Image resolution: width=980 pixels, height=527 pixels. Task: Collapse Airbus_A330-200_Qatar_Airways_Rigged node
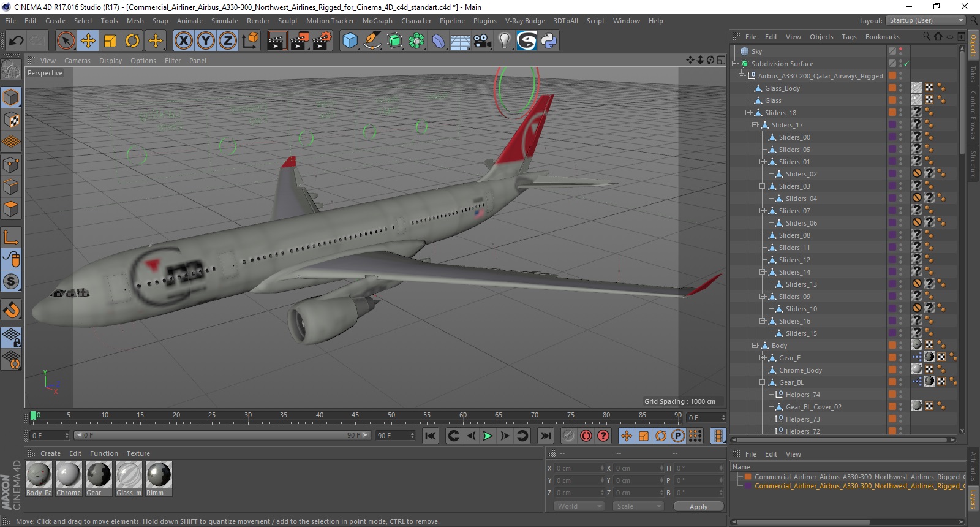click(x=741, y=76)
